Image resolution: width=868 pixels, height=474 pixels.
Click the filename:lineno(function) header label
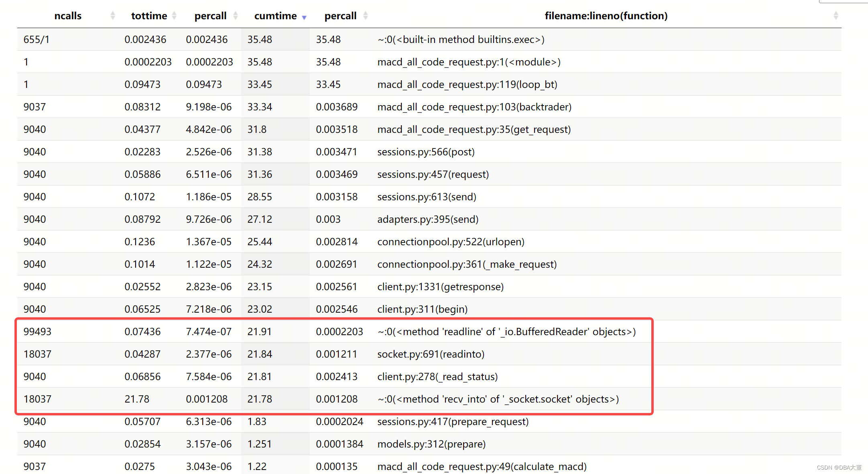(x=606, y=16)
